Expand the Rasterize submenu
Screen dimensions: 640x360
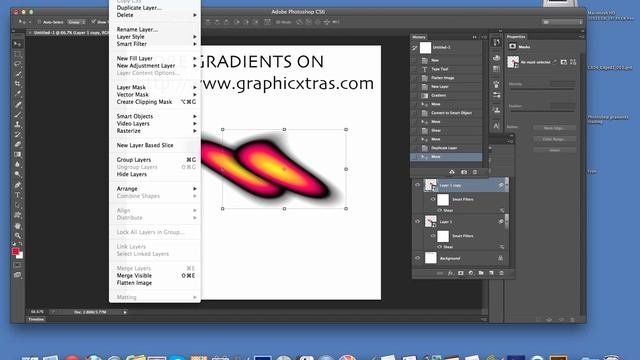point(155,131)
